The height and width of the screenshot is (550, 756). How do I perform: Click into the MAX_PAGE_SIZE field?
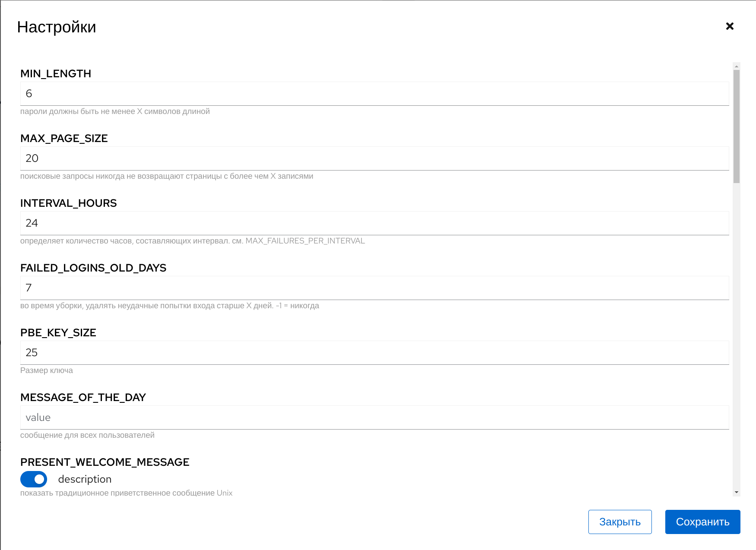[375, 158]
